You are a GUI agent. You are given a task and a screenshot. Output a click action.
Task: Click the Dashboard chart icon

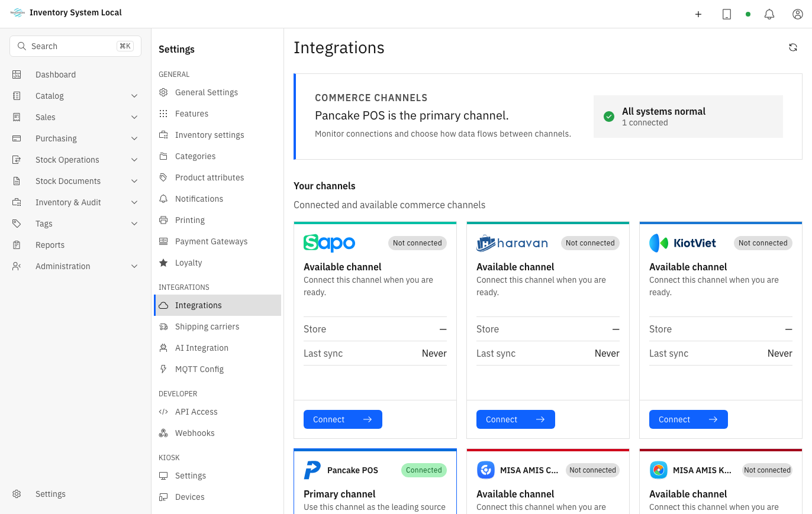click(17, 75)
